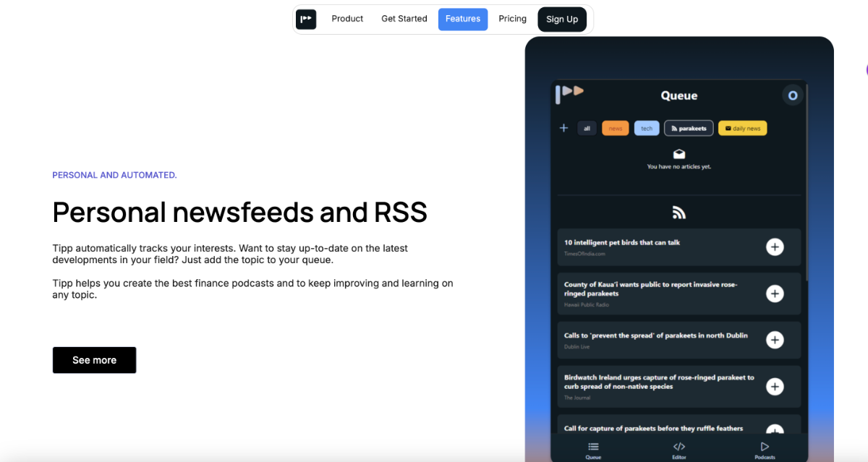Add the Birdwatch Ireland article to queue
Image resolution: width=868 pixels, height=462 pixels.
[775, 387]
